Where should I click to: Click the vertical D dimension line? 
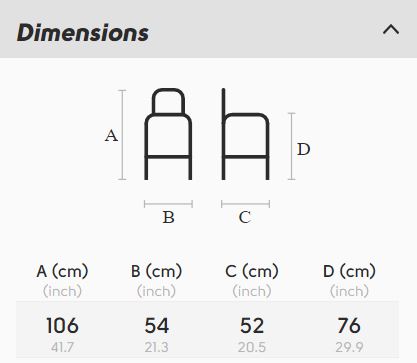292,146
